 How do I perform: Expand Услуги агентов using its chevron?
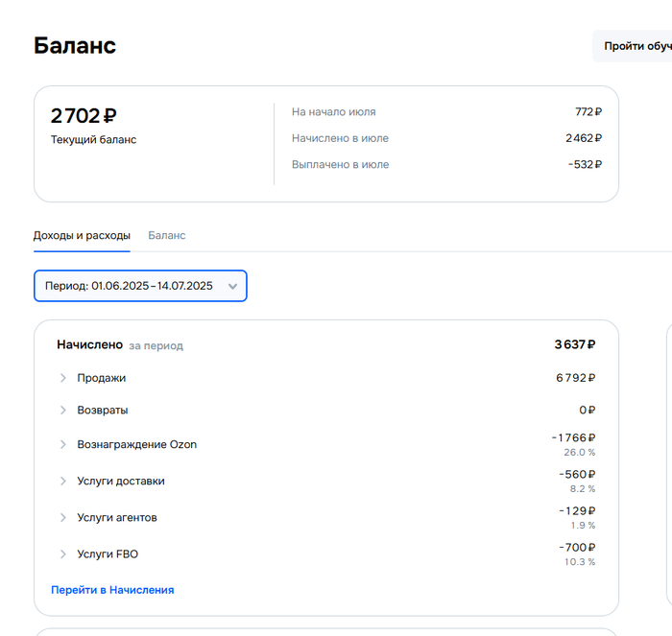[x=63, y=518]
